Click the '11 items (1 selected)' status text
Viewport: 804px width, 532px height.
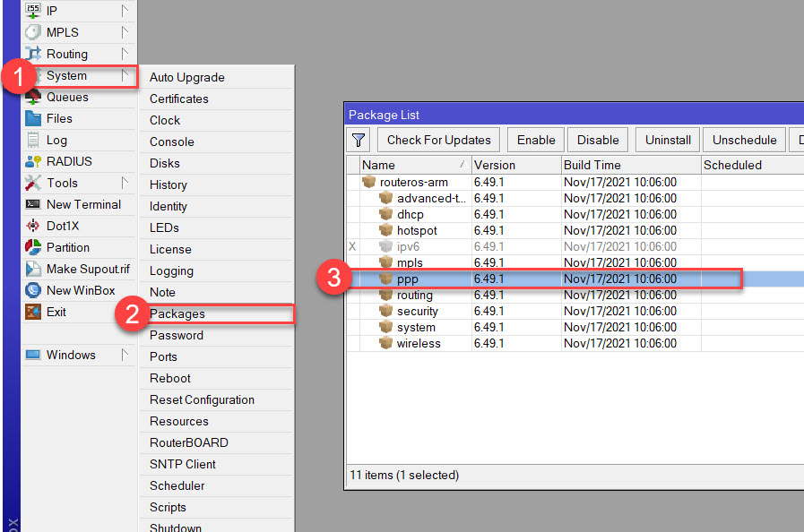(x=404, y=475)
